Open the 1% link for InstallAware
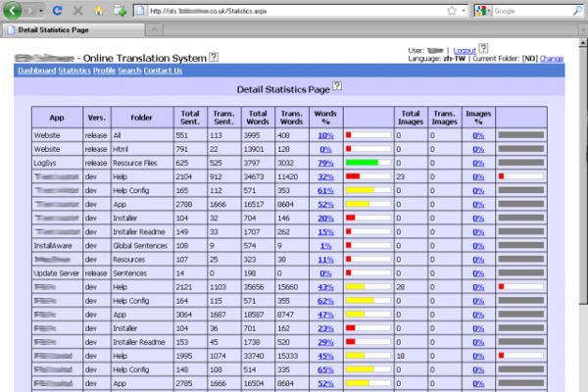This screenshot has height=392, width=588. [325, 246]
